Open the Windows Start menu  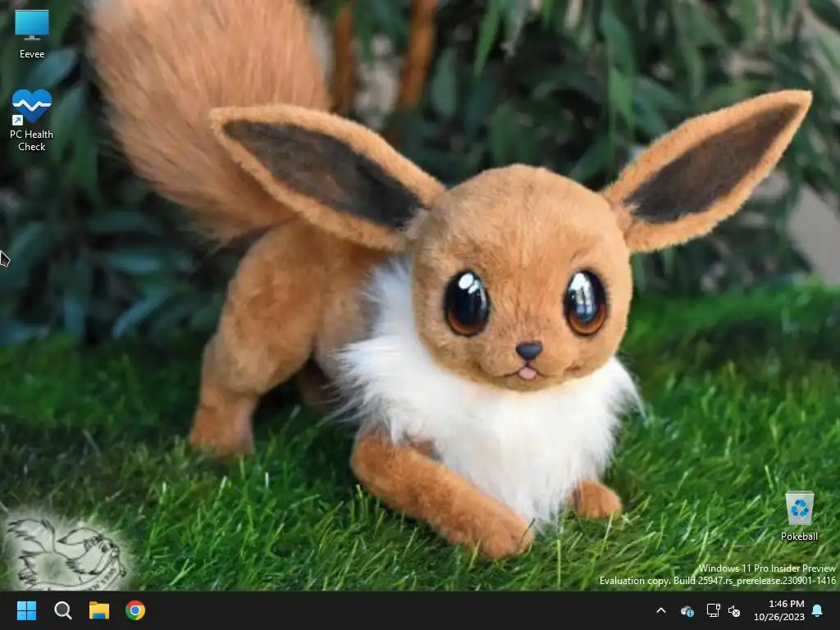[x=26, y=610]
